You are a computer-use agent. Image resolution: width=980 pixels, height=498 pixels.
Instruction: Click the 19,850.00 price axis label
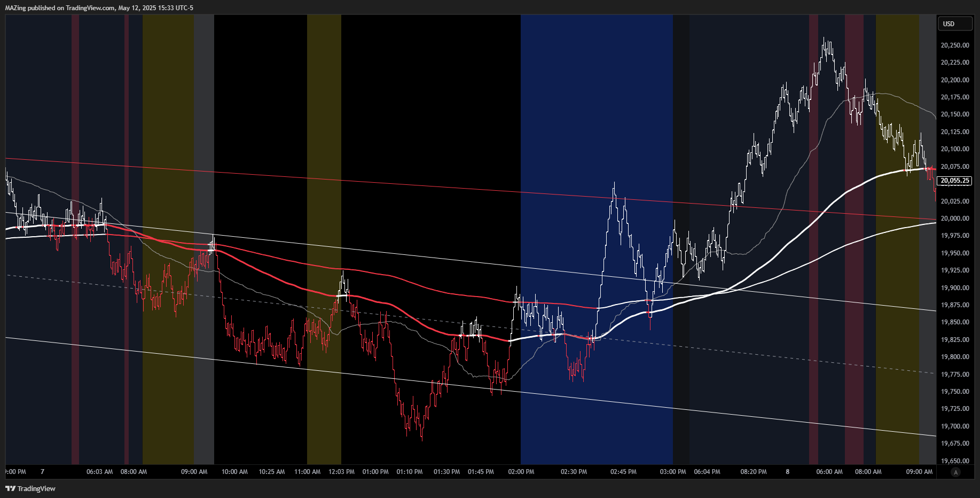point(955,322)
